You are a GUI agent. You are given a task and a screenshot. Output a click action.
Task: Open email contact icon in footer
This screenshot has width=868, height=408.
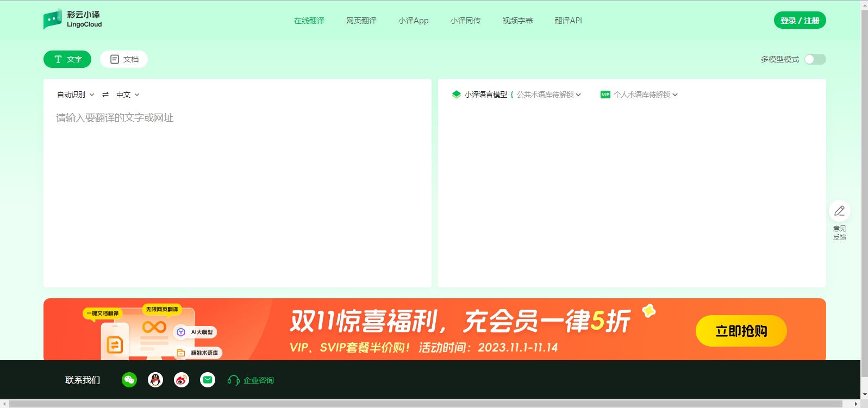tap(208, 380)
